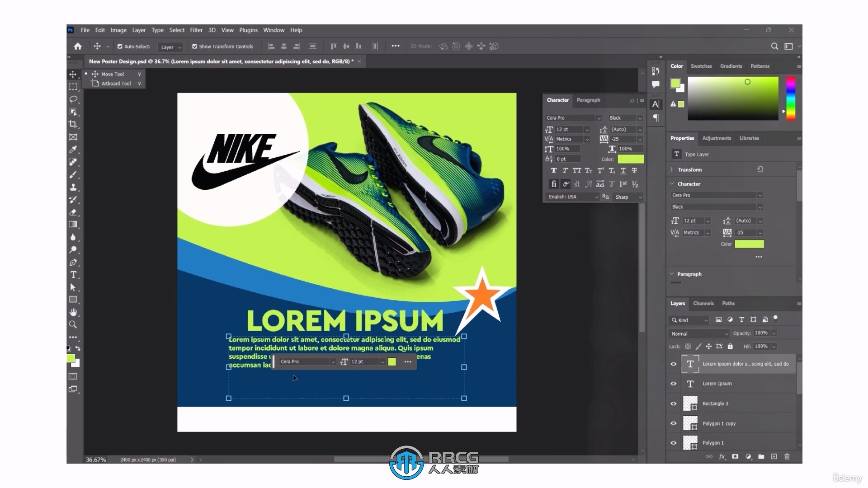Expand the Transform section in Properties
Screen dimensions: 868x488
coord(672,170)
